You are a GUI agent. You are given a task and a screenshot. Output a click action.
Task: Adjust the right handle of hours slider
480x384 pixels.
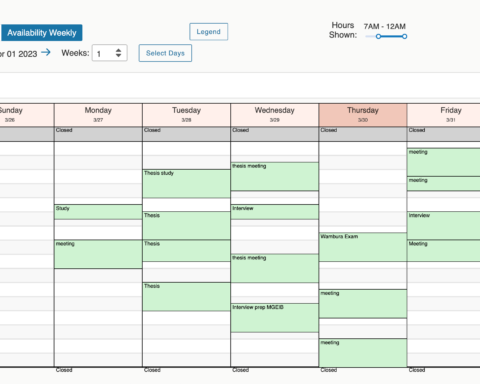click(x=404, y=36)
